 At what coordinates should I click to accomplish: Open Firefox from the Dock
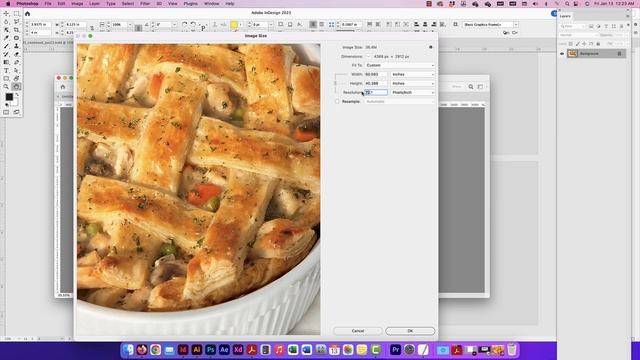click(x=142, y=350)
